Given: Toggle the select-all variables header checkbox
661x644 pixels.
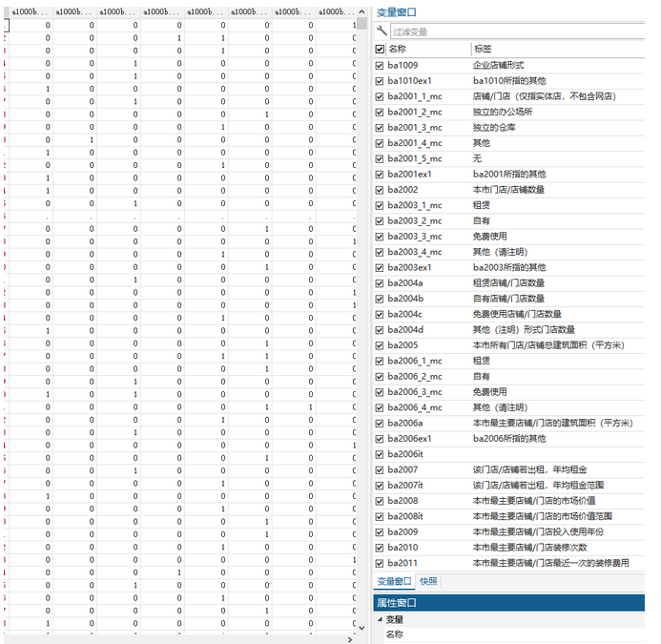Looking at the screenshot, I should tap(381, 49).
